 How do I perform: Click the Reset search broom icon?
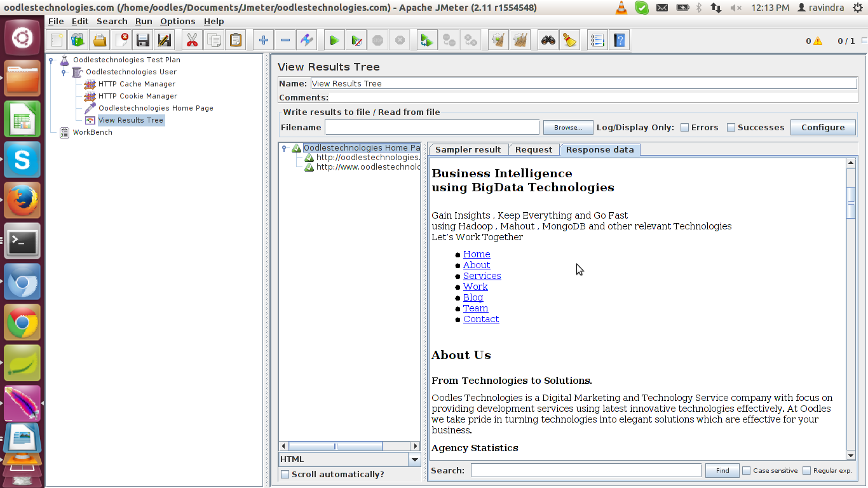570,41
